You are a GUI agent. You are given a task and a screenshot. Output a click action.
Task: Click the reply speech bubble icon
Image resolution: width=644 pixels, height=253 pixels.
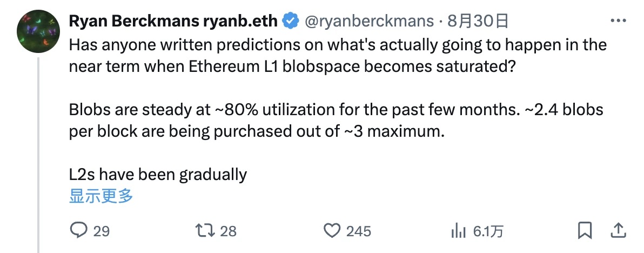pos(79,231)
